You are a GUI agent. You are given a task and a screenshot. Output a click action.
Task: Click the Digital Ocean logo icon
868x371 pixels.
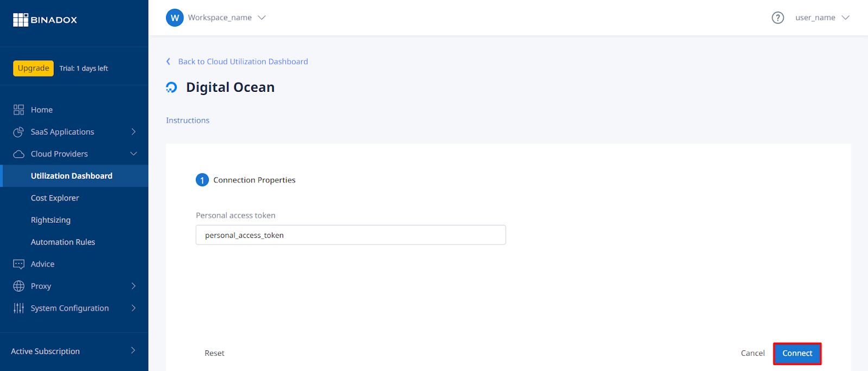pyautogui.click(x=171, y=87)
